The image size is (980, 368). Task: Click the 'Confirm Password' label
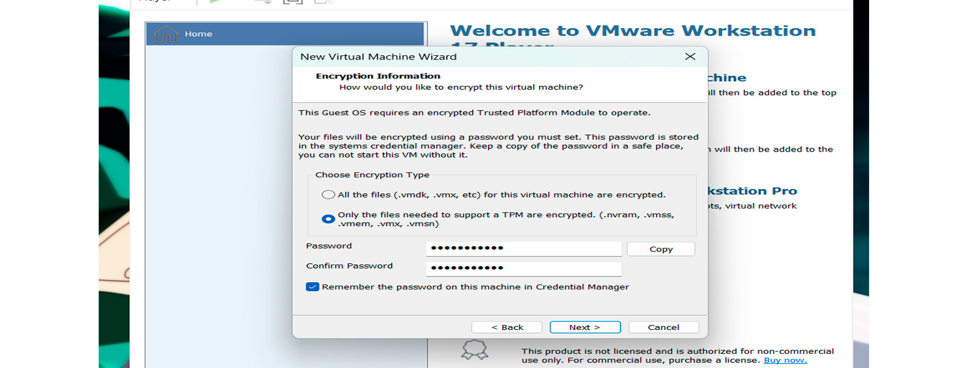click(x=349, y=266)
